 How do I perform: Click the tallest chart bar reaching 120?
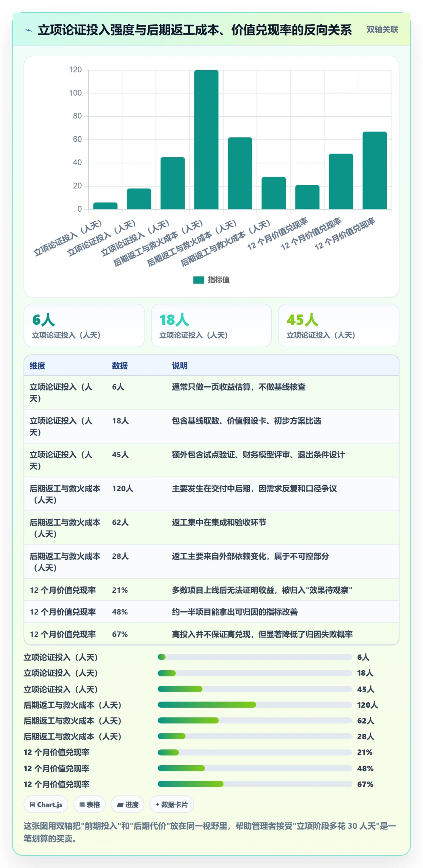[x=206, y=139]
